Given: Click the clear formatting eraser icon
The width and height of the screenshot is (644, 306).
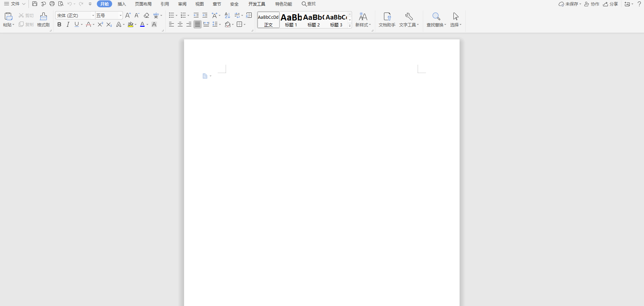Looking at the screenshot, I should click(147, 15).
